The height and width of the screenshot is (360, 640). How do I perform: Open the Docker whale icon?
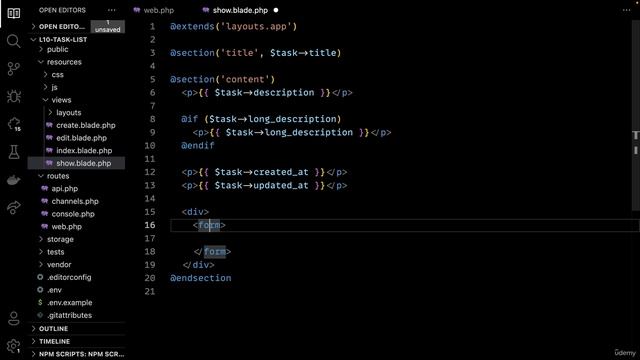[x=13, y=180]
